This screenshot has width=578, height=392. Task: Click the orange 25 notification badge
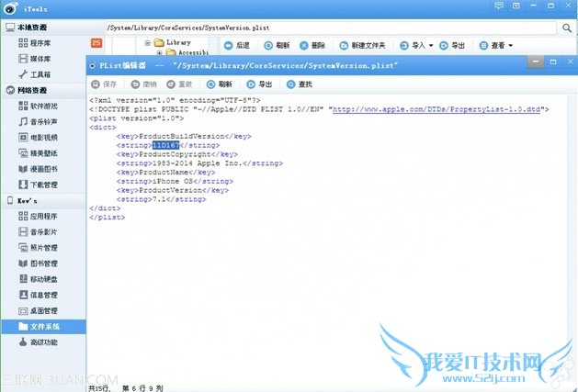[x=96, y=43]
